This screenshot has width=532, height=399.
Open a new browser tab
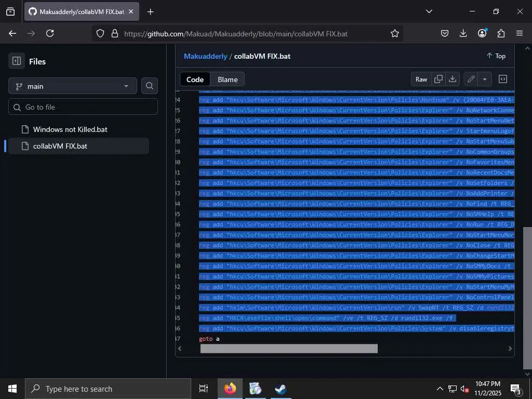pyautogui.click(x=150, y=12)
